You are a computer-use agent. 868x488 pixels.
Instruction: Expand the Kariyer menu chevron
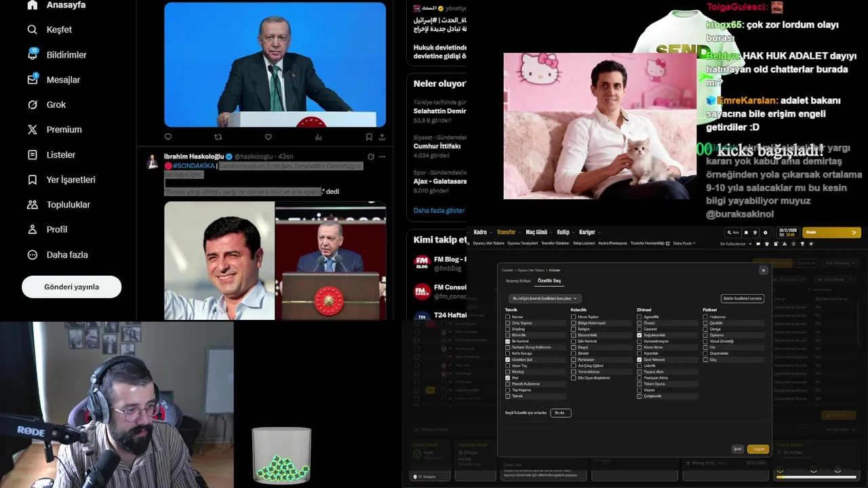click(x=599, y=232)
